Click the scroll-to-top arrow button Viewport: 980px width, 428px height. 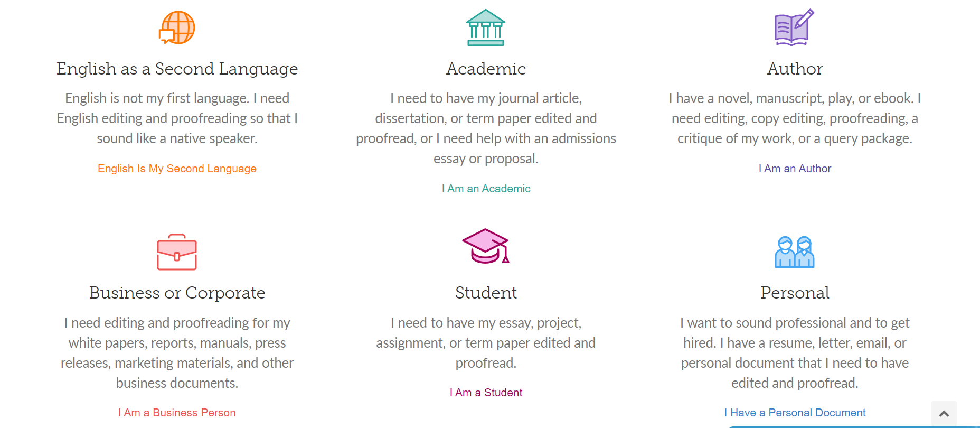[944, 414]
